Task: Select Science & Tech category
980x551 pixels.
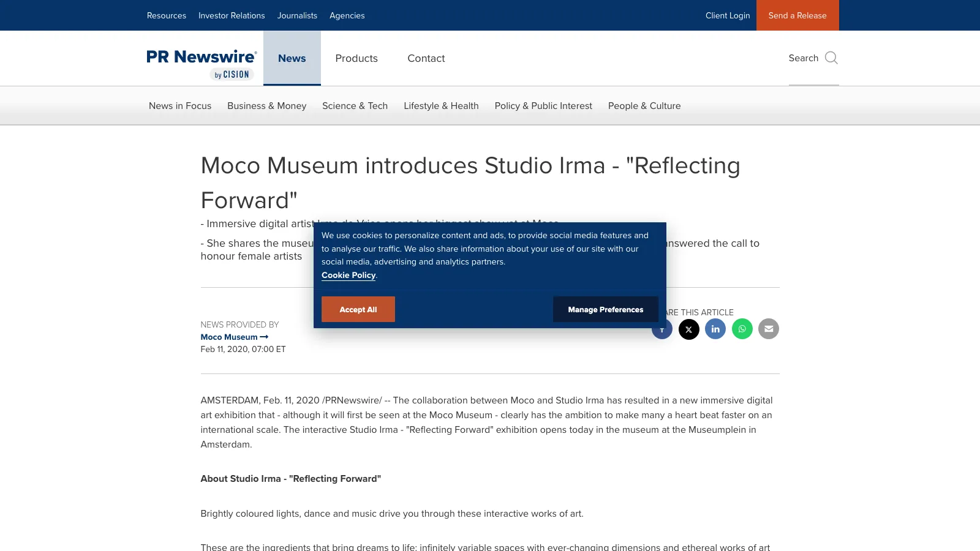Action: 355,106
